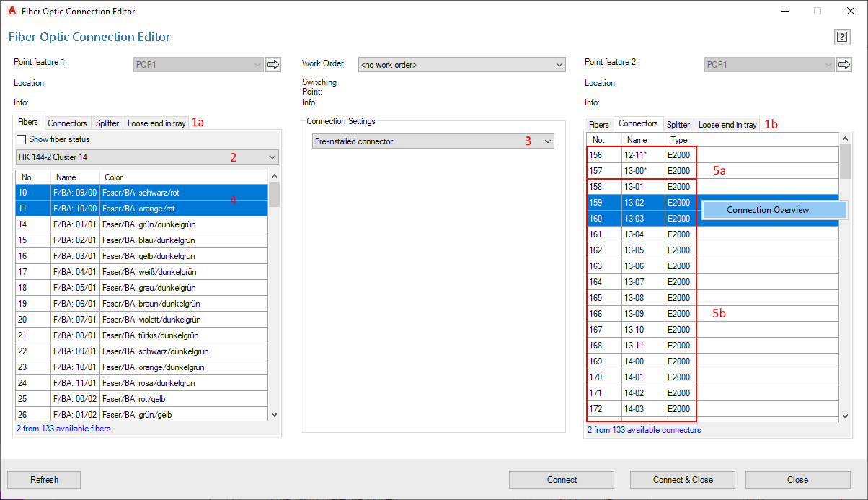The image size is (868, 500).
Task: Click fiber list scrollbar up arrow
Action: coord(273,176)
